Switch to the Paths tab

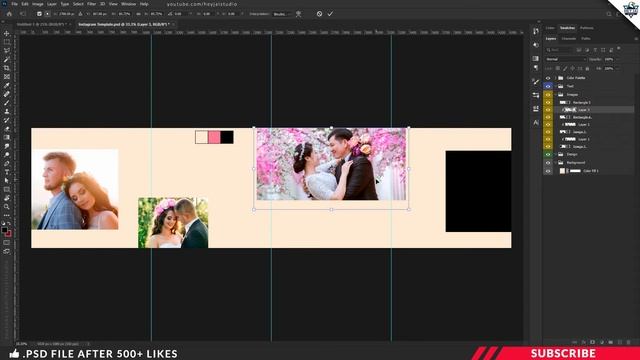click(x=586, y=39)
